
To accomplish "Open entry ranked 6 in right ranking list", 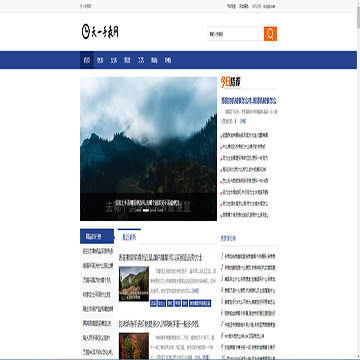I will [x=250, y=313].
